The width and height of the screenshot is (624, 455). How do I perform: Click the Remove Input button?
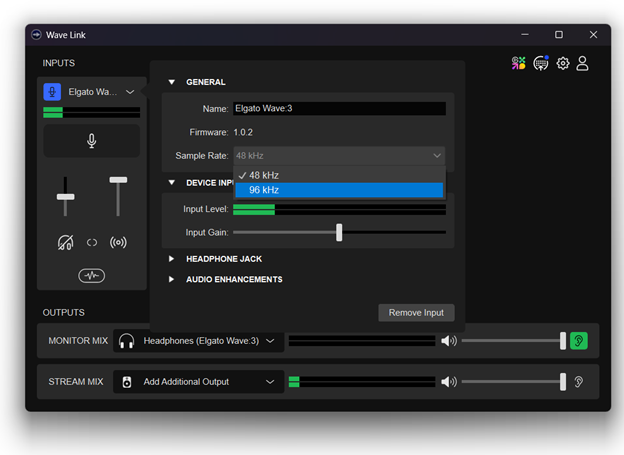416,313
